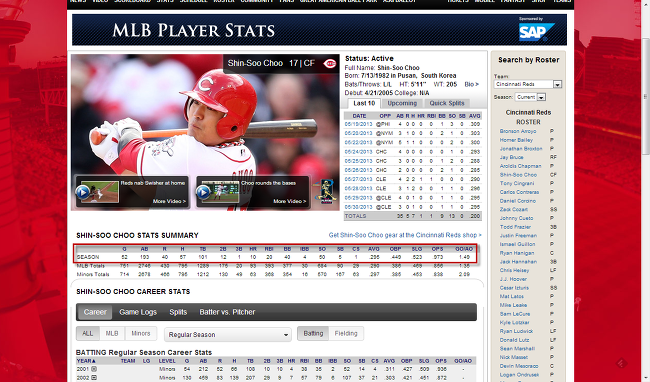Select the Fielding stats toggle
This screenshot has width=650, height=382.
(346, 333)
